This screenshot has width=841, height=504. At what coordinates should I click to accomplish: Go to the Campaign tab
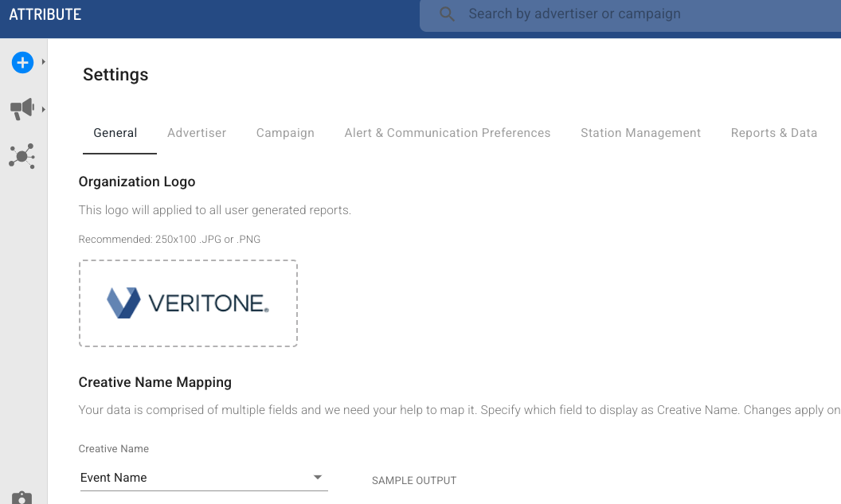(285, 133)
